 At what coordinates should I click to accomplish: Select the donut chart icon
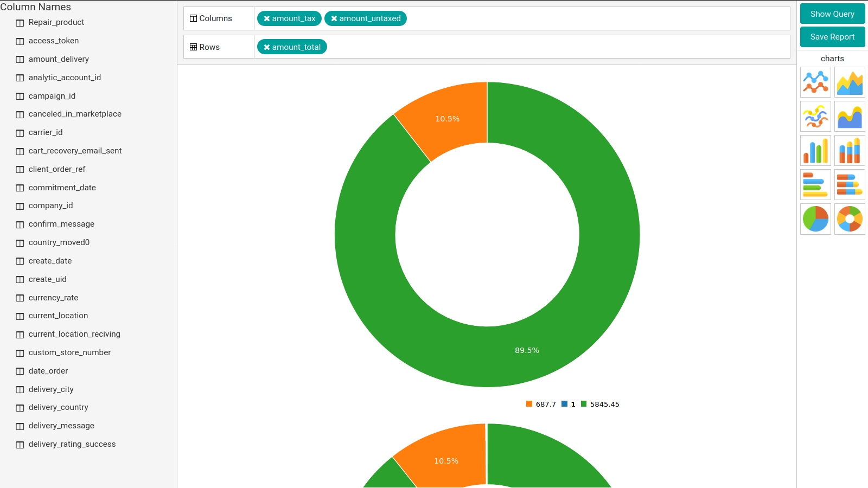pyautogui.click(x=850, y=219)
